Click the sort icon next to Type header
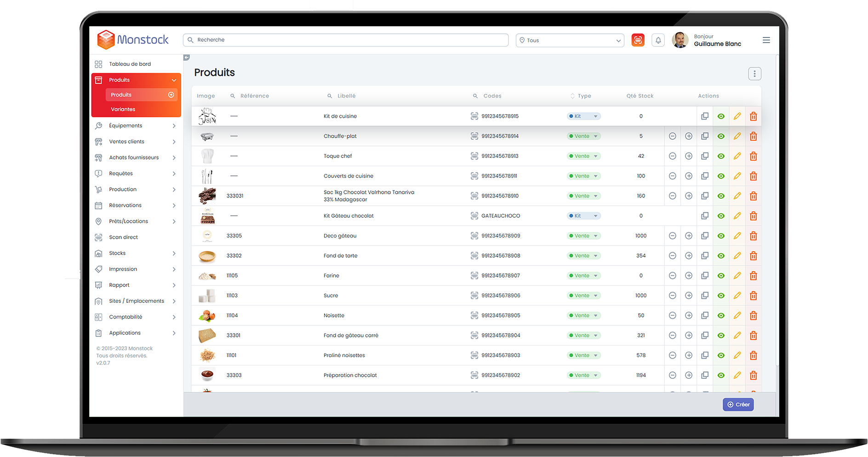The height and width of the screenshot is (457, 868). tap(572, 96)
